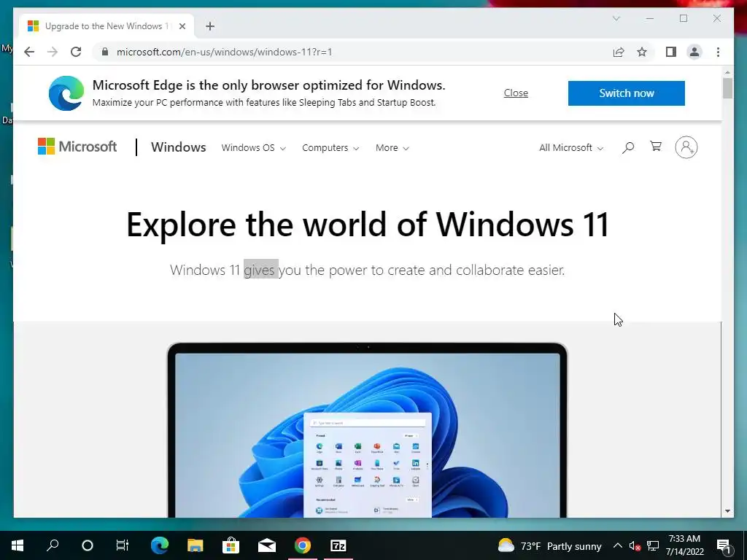Open File Explorer from taskbar

195,545
